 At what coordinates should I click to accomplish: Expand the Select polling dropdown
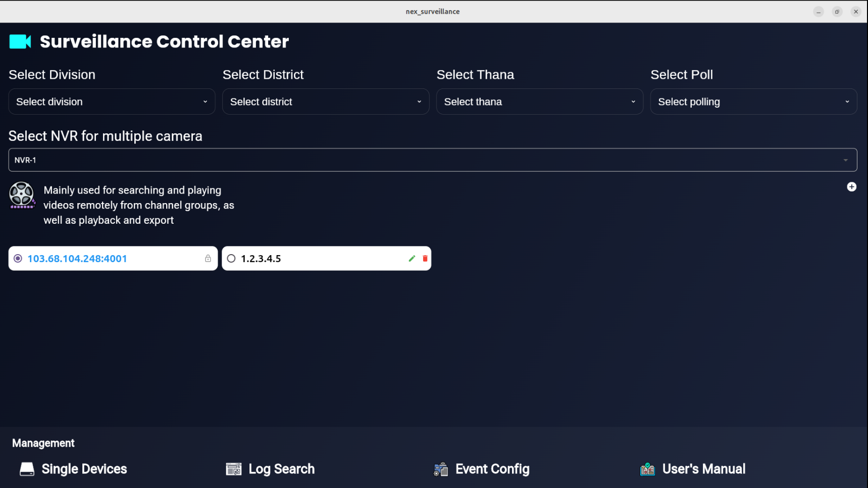tap(753, 102)
